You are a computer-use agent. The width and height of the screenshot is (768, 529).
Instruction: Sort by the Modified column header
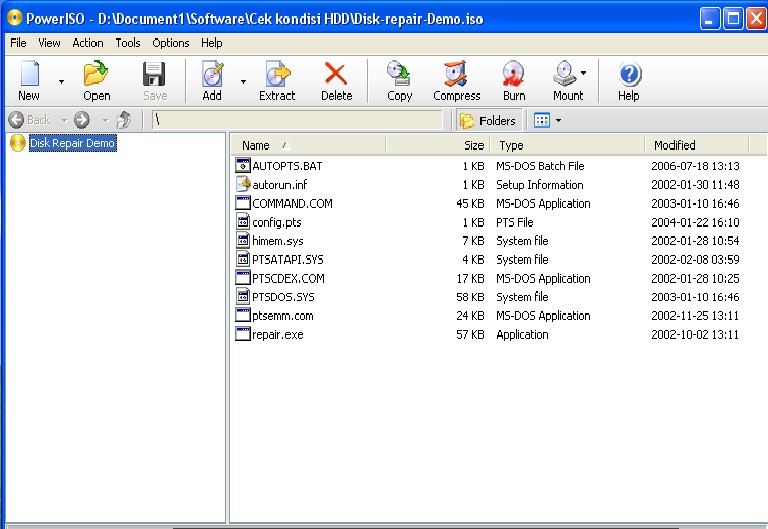click(x=696, y=145)
